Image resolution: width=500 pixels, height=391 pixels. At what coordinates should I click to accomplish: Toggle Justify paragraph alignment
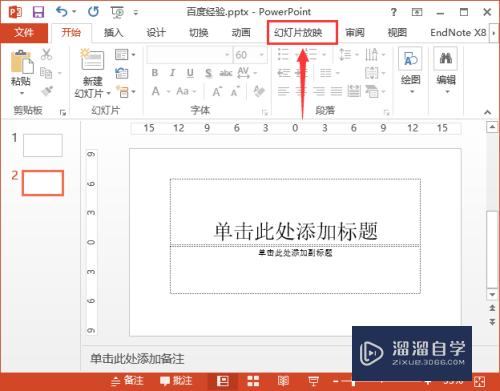[336, 91]
